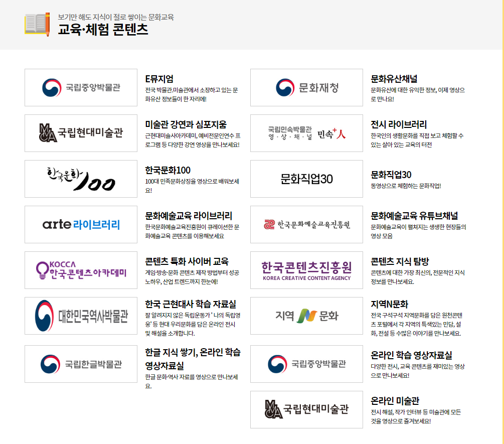Open the KOCCA 한국콘텐츠아카데미 logo card

click(81, 270)
